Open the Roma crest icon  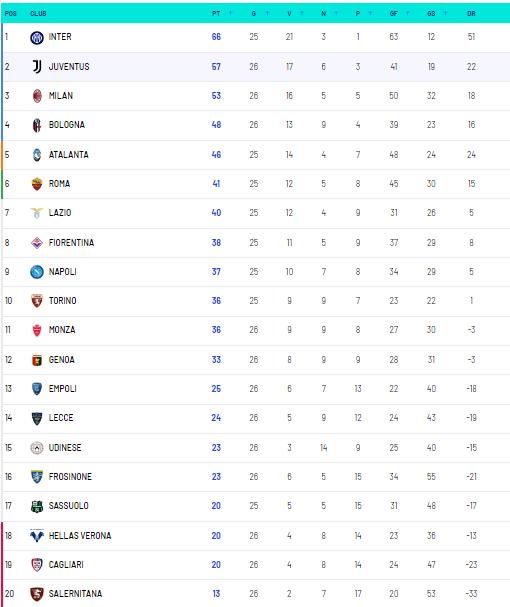tap(37, 184)
